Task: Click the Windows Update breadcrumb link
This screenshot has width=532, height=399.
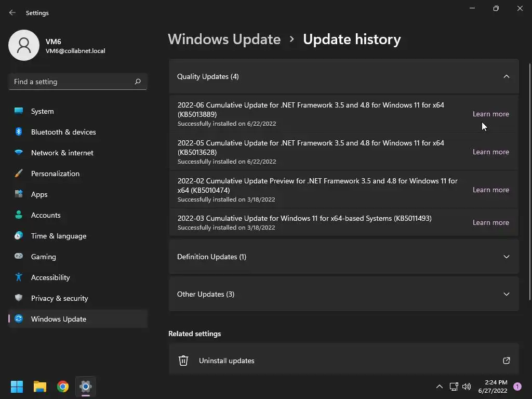Action: pyautogui.click(x=224, y=39)
